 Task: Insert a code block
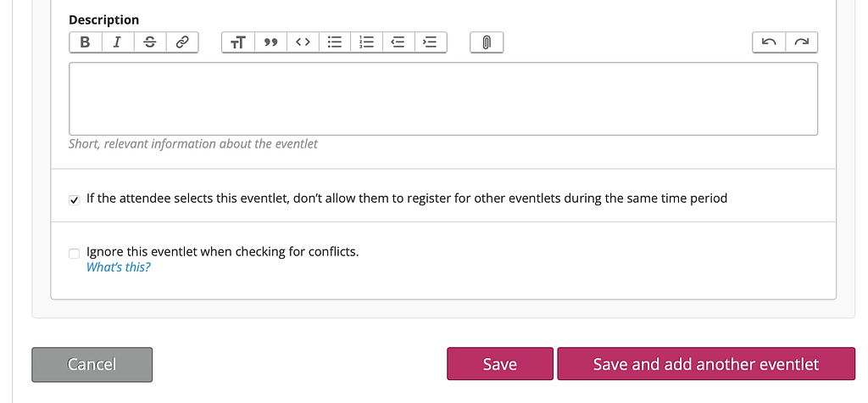pyautogui.click(x=303, y=42)
